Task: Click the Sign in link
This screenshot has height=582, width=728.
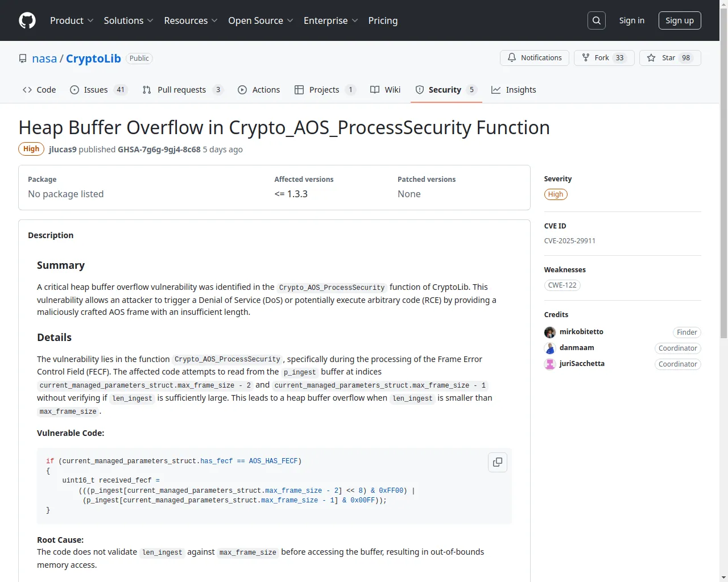Action: point(632,20)
